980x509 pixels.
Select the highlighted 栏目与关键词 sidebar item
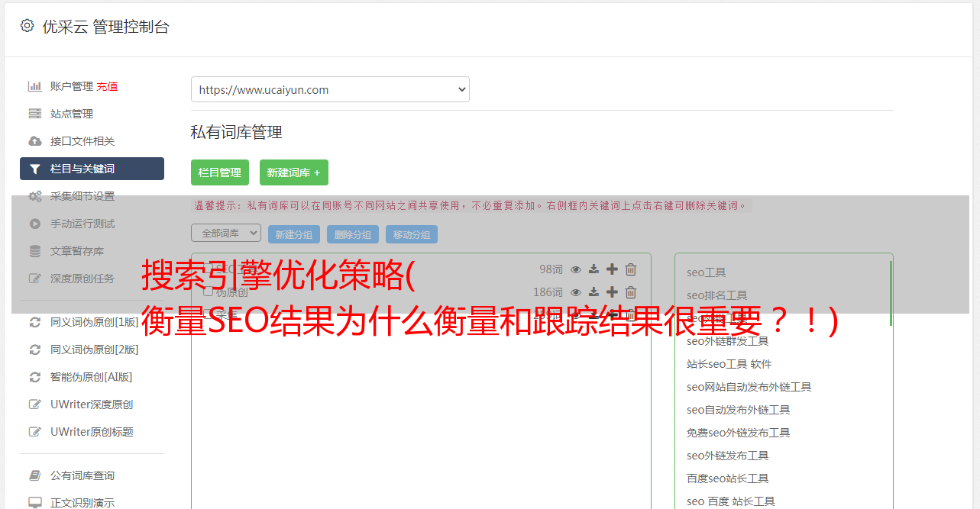(x=92, y=169)
